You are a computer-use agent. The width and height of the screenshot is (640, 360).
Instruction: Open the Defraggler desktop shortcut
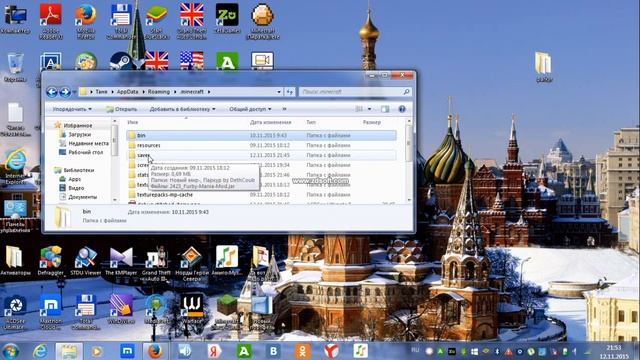pos(50,260)
